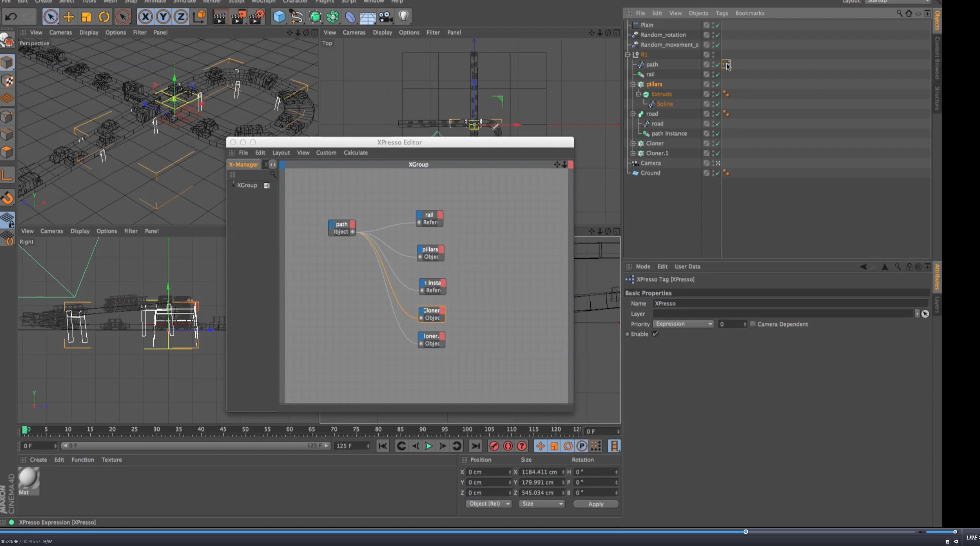This screenshot has height=546, width=980.
Task: Toggle visibility check for Cloner.1 object
Action: [717, 153]
